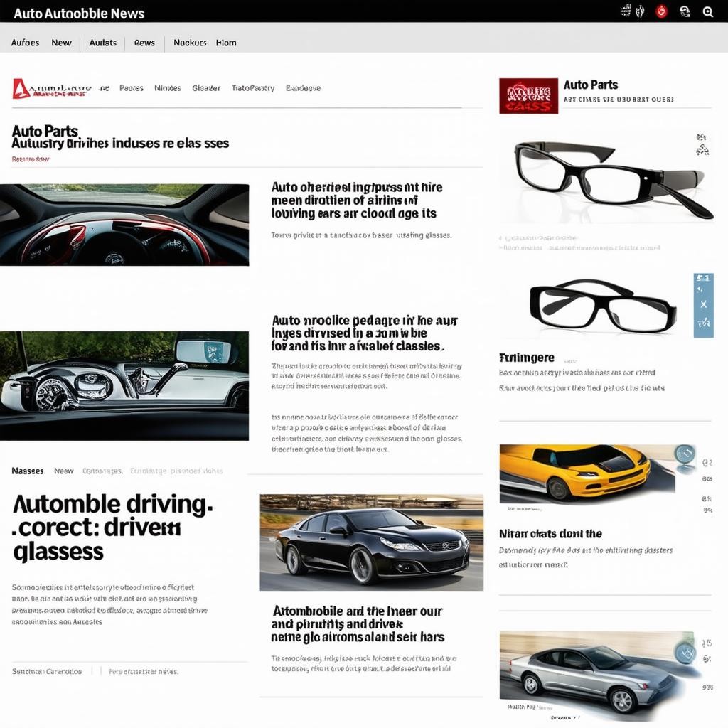Viewport: 728px width, 728px height.
Task: Click the icon left of the search magnifier
Action: pos(685,11)
